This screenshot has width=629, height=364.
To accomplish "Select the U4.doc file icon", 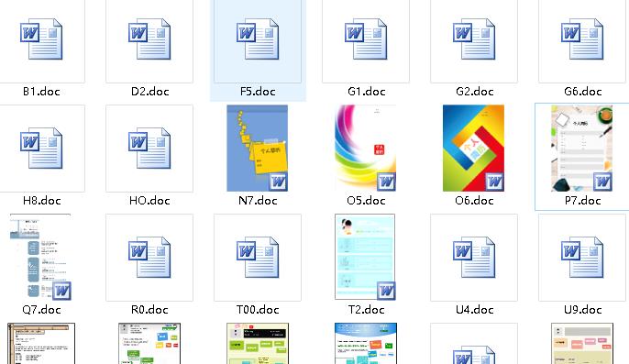I will click(x=474, y=258).
